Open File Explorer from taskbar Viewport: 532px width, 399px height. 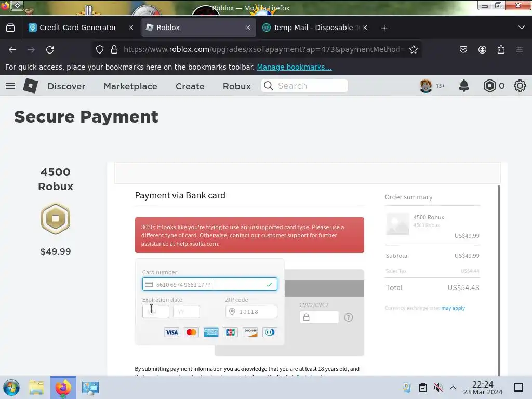tap(36, 388)
